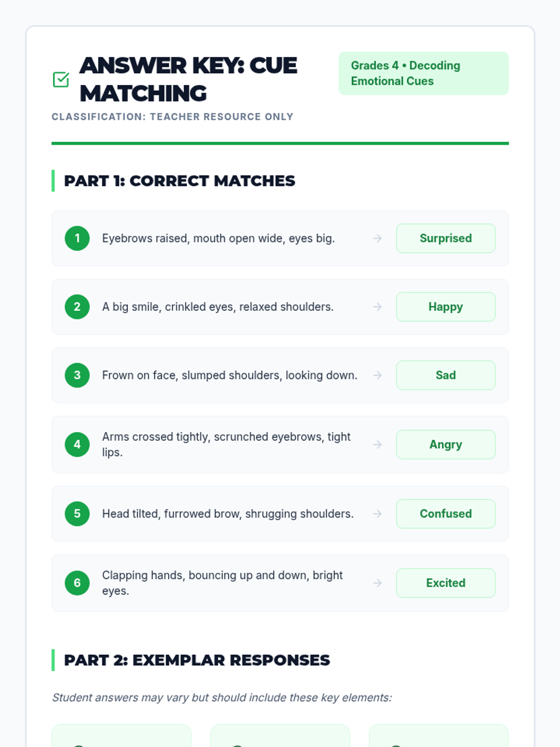Select the Happy answer tag
The image size is (560, 747).
[446, 307]
